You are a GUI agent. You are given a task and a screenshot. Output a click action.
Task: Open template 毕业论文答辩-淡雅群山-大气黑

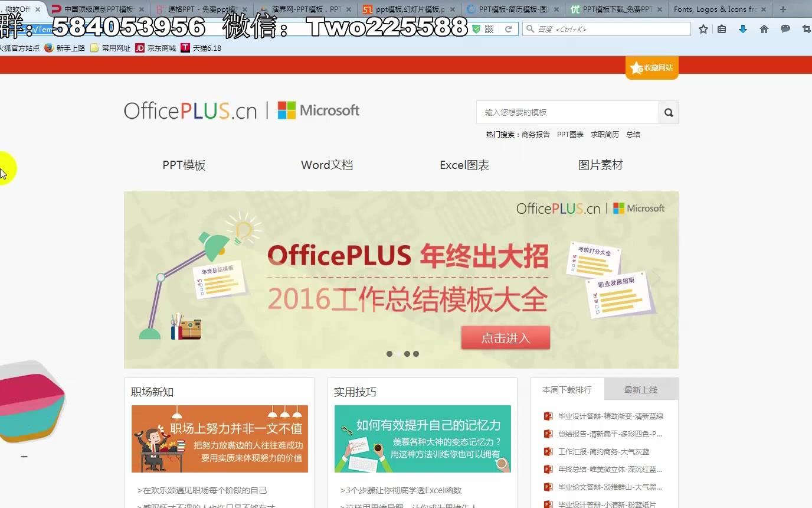point(610,487)
